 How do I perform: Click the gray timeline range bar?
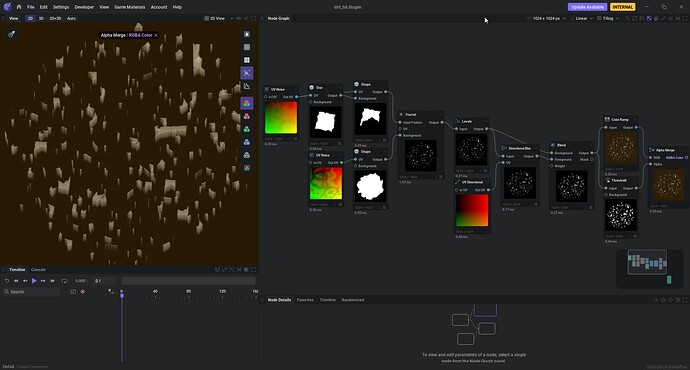[x=188, y=281]
